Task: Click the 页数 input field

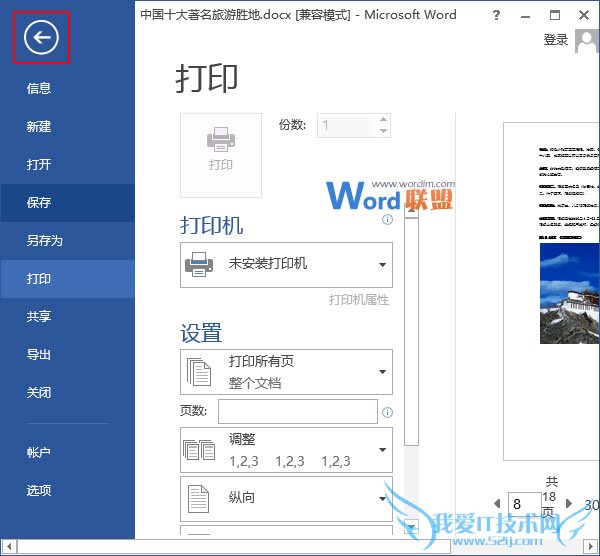Action: pyautogui.click(x=298, y=411)
